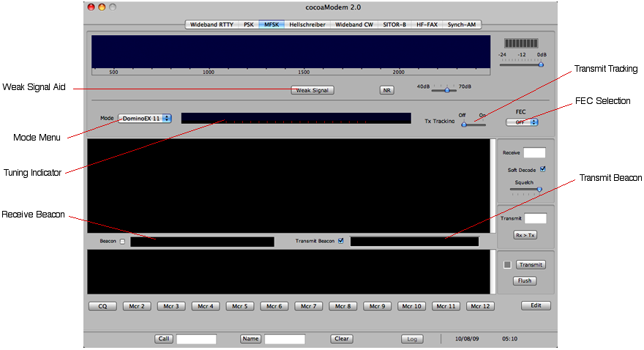Click the Clear button
This screenshot has width=644, height=350.
[x=342, y=339]
